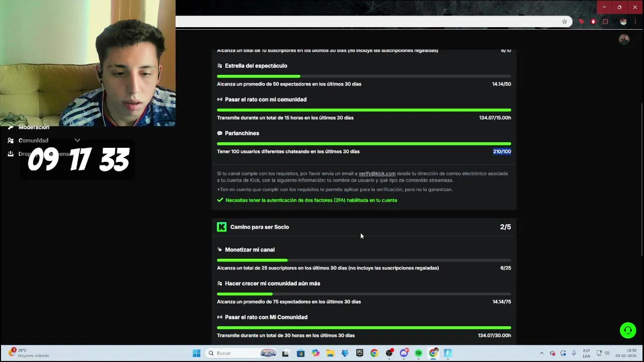This screenshot has width=644, height=362.
Task: Click the 6/25 subscribers value
Action: [x=506, y=268]
